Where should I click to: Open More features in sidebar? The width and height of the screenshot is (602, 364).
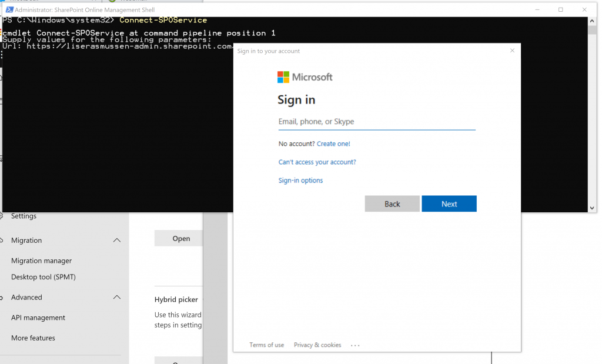click(33, 338)
